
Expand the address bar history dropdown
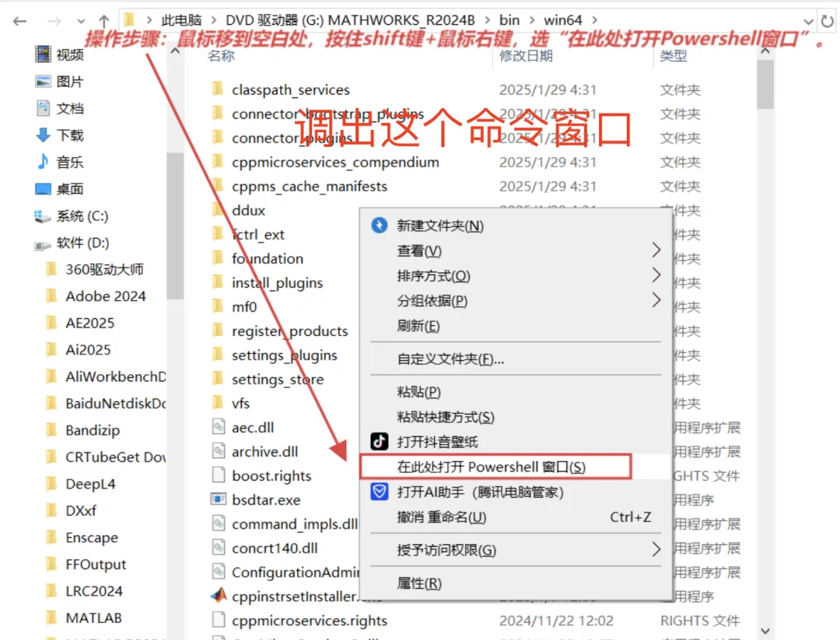(808, 22)
